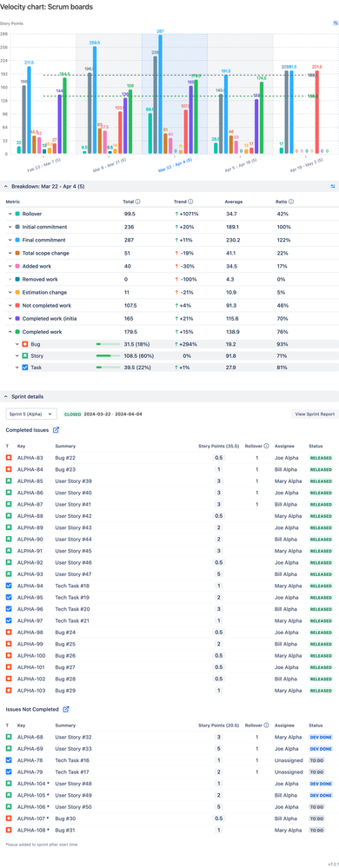339x868 pixels.
Task: Click Rollover info icon in Completed Issues table
Action: [267, 446]
